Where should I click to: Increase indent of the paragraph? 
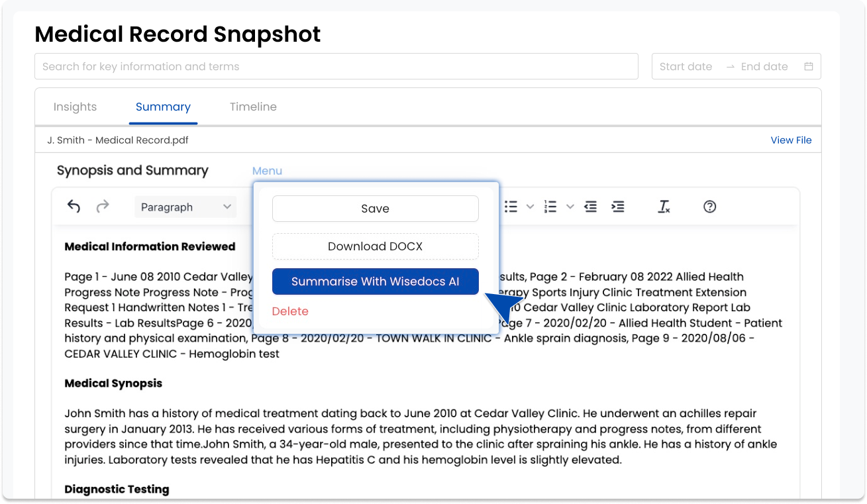pos(617,207)
